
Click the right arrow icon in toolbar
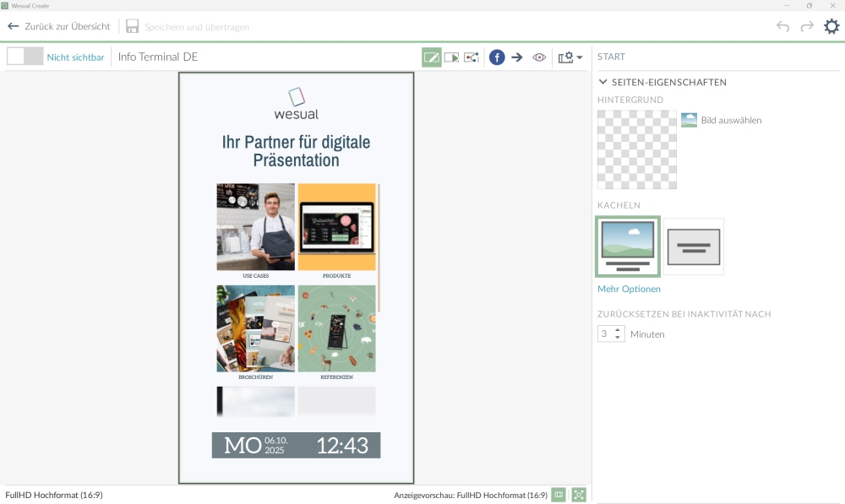coord(517,57)
